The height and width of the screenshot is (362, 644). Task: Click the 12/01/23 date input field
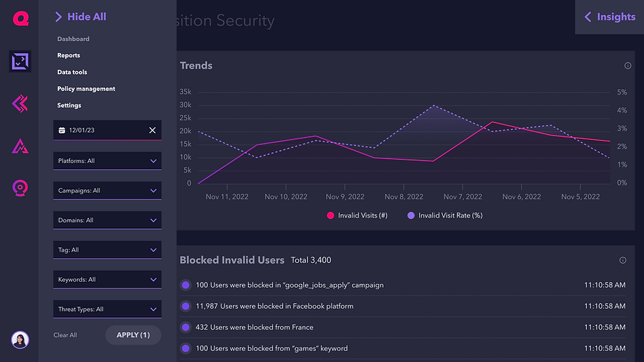(x=107, y=130)
